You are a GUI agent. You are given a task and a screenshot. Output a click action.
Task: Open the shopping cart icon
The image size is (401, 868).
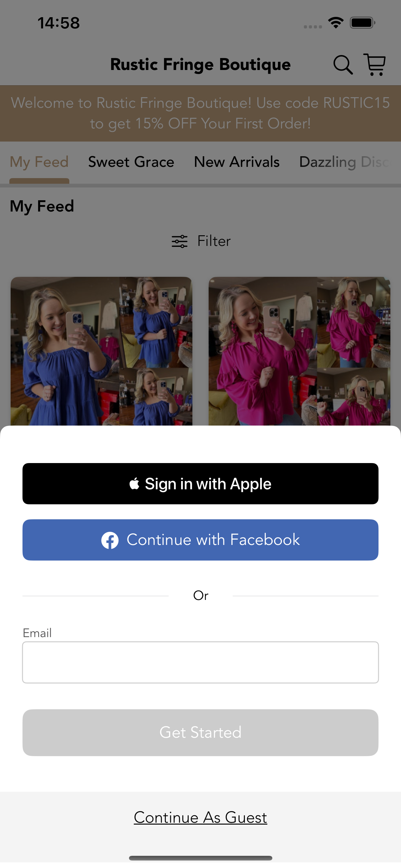pos(374,64)
